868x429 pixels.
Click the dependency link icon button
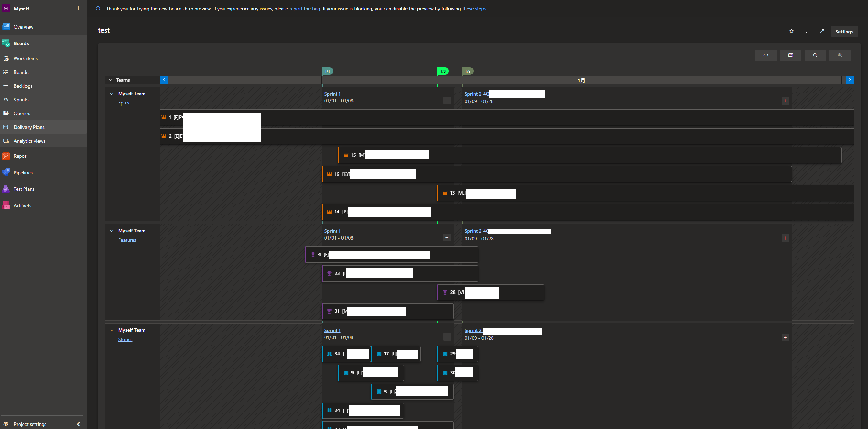point(766,55)
